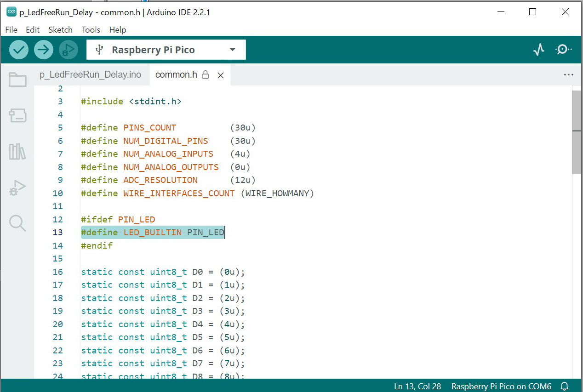Click the Upload arrow button

pos(44,50)
